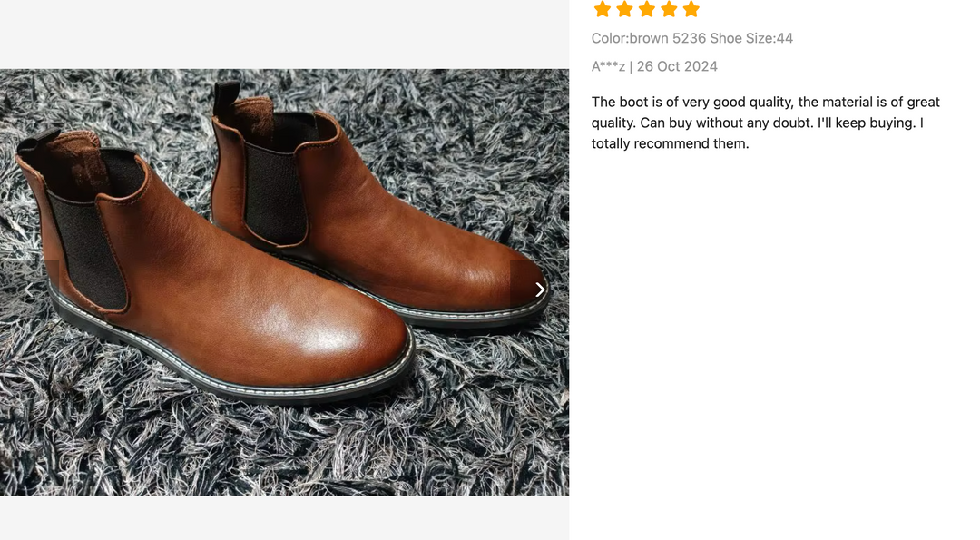This screenshot has height=540, width=980.
Task: Select the Shoe Size:44 label
Action: (x=754, y=38)
